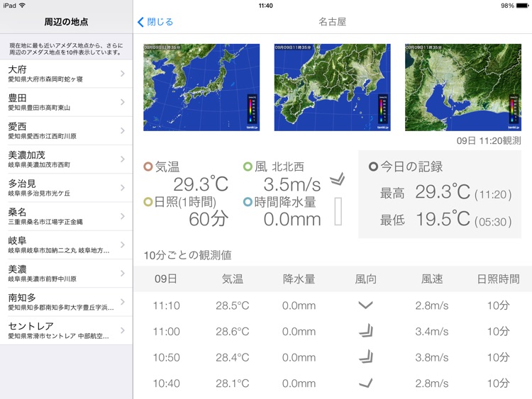The height and width of the screenshot is (399, 532).
Task: Tap the 最低 19.5℃ record line
Action: point(446,219)
